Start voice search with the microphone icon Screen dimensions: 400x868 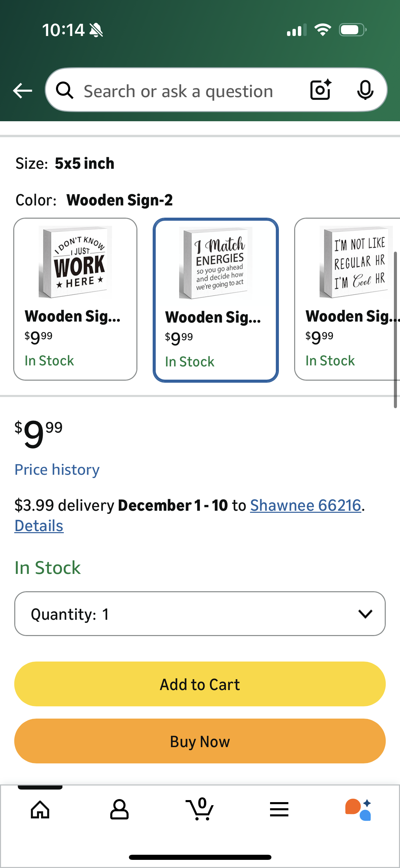[365, 90]
